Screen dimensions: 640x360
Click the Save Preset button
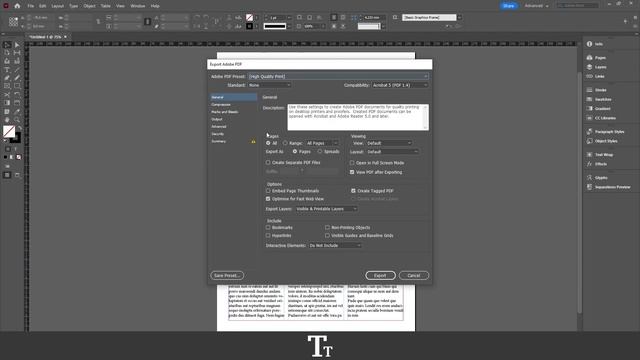tap(227, 276)
